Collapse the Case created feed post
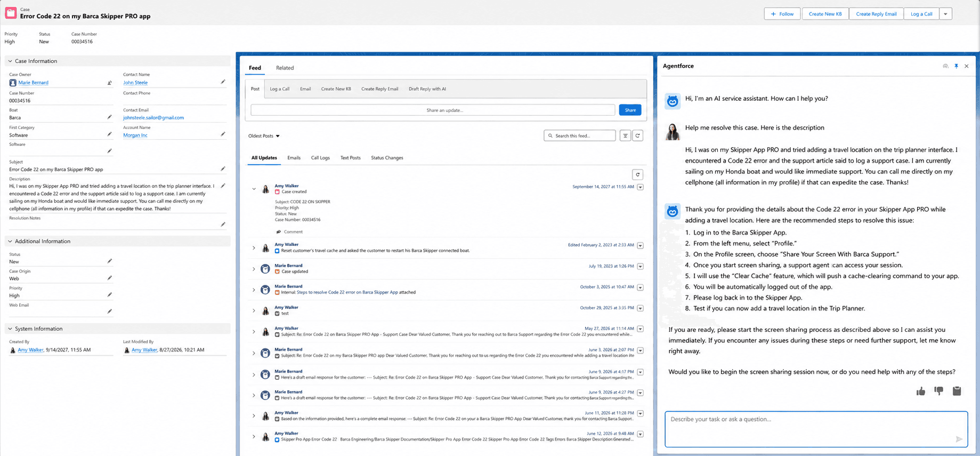 click(254, 189)
